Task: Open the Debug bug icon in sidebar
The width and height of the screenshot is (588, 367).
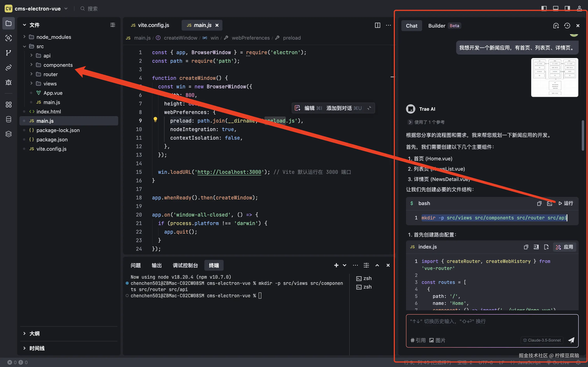Action: coord(9,83)
